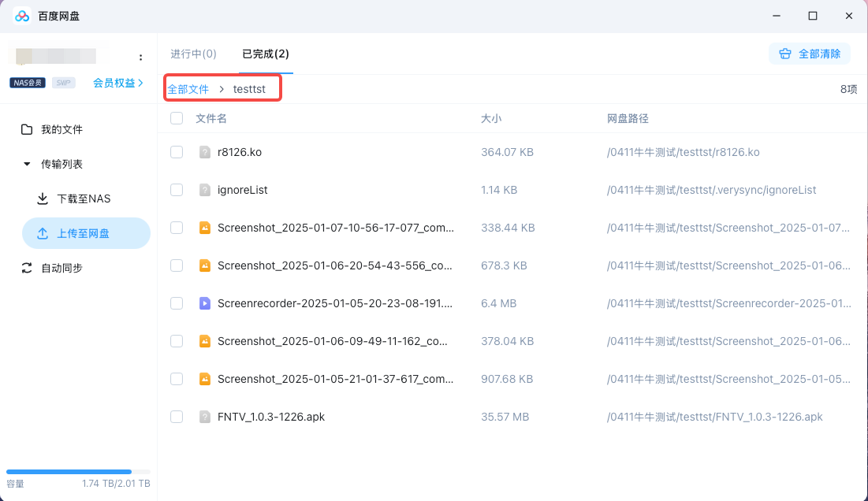Check the box for r8126.ko
This screenshot has height=501, width=868.
pos(177,152)
